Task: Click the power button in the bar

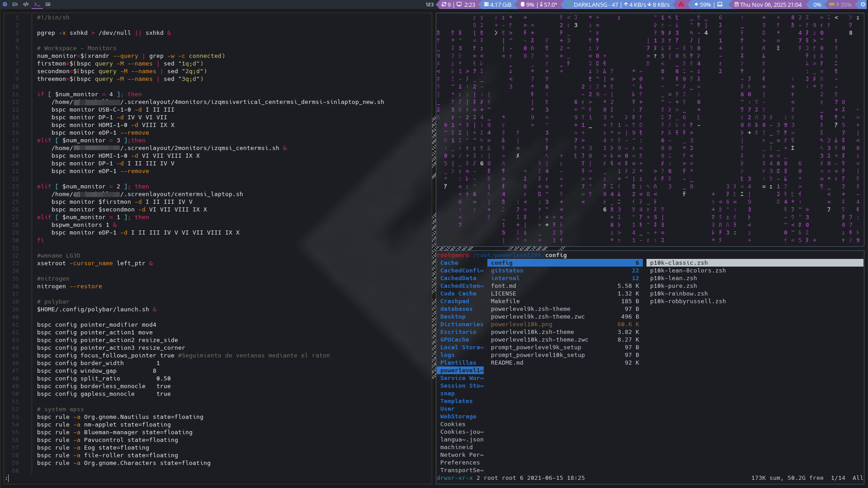Action: coord(863,5)
